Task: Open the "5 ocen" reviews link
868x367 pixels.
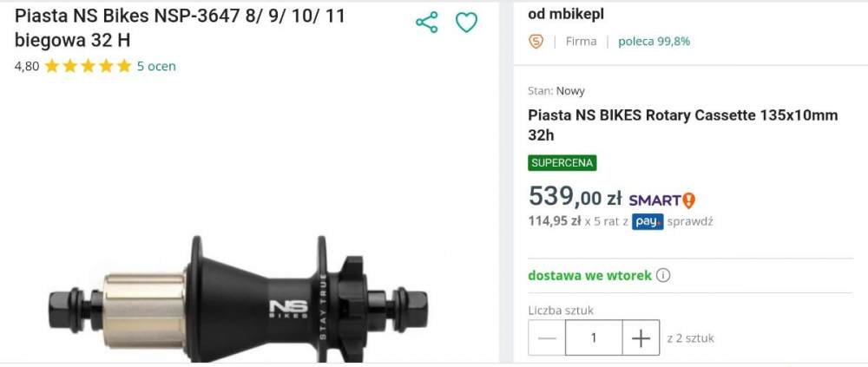Action: [x=156, y=66]
